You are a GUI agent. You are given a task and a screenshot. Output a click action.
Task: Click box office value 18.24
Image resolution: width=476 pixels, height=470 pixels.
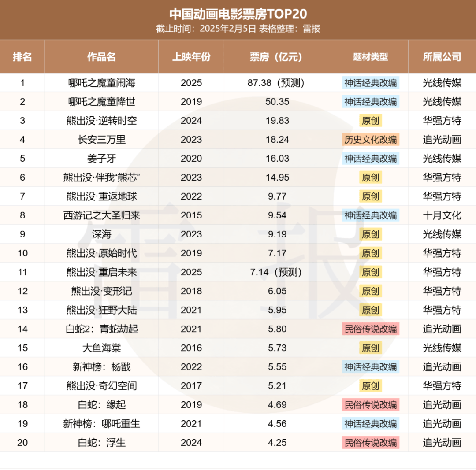pyautogui.click(x=277, y=140)
